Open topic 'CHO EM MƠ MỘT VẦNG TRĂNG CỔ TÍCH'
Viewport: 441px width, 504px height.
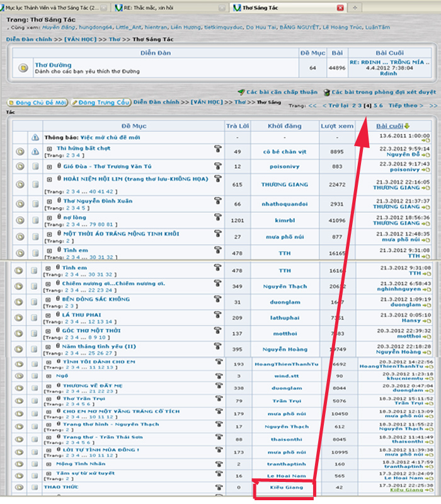click(x=121, y=411)
